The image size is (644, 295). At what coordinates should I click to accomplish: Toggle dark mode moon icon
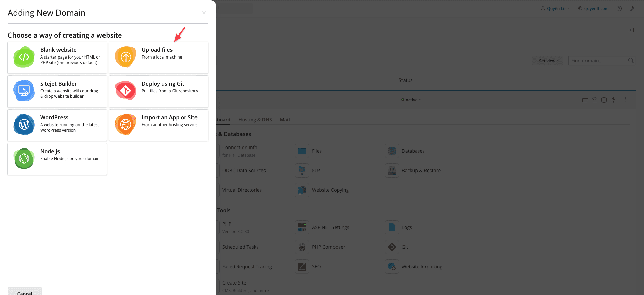click(631, 9)
